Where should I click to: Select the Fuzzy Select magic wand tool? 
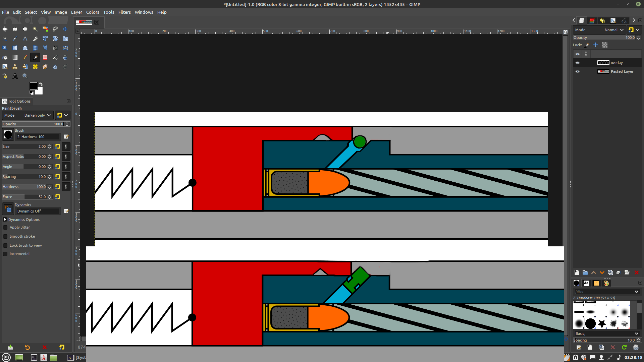click(x=35, y=29)
